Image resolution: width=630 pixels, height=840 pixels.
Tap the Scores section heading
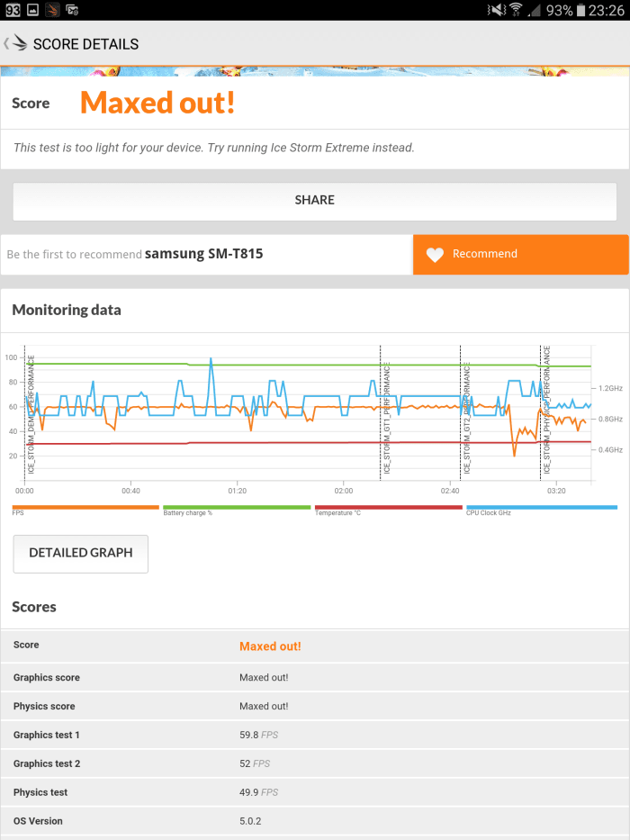pyautogui.click(x=34, y=607)
